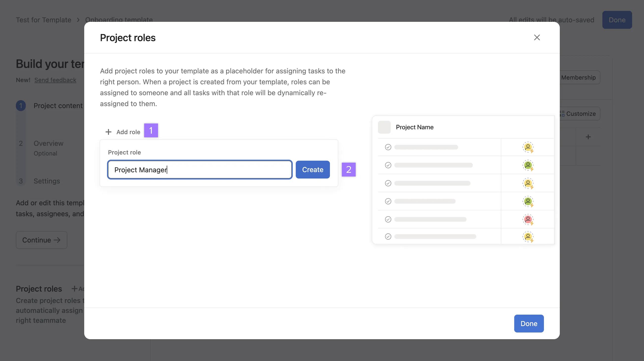The height and width of the screenshot is (361, 644).
Task: Select the yellow assignee avatar in the first row
Action: click(x=528, y=147)
